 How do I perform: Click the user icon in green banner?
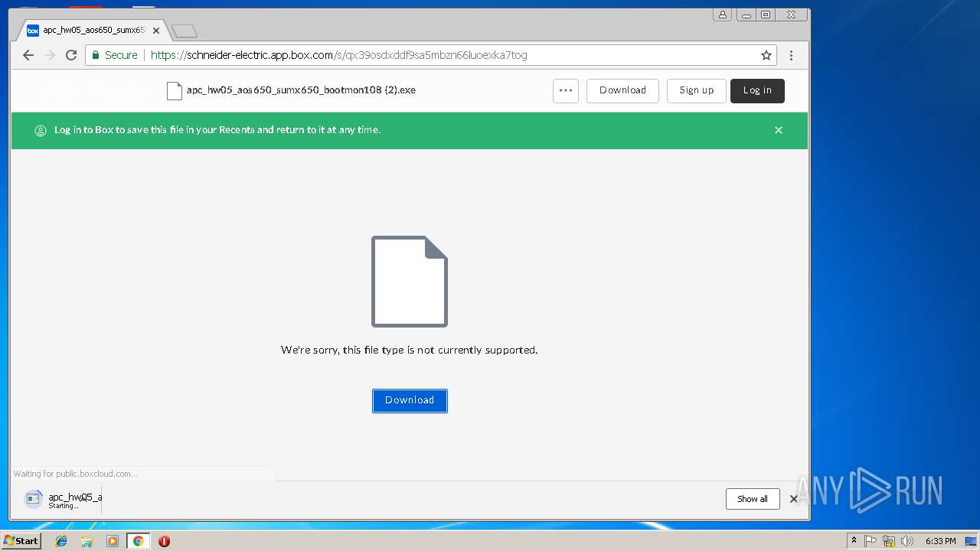click(x=41, y=130)
